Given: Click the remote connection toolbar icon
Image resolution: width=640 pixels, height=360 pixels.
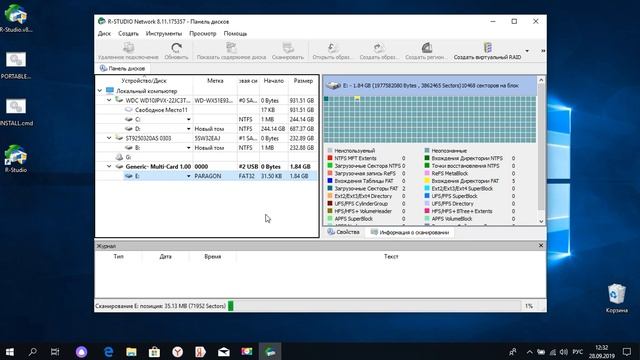Looking at the screenshot, I should pyautogui.click(x=128, y=48).
